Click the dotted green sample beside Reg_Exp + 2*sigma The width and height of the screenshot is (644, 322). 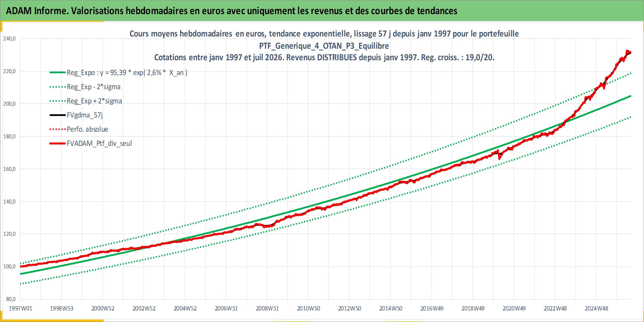point(58,101)
